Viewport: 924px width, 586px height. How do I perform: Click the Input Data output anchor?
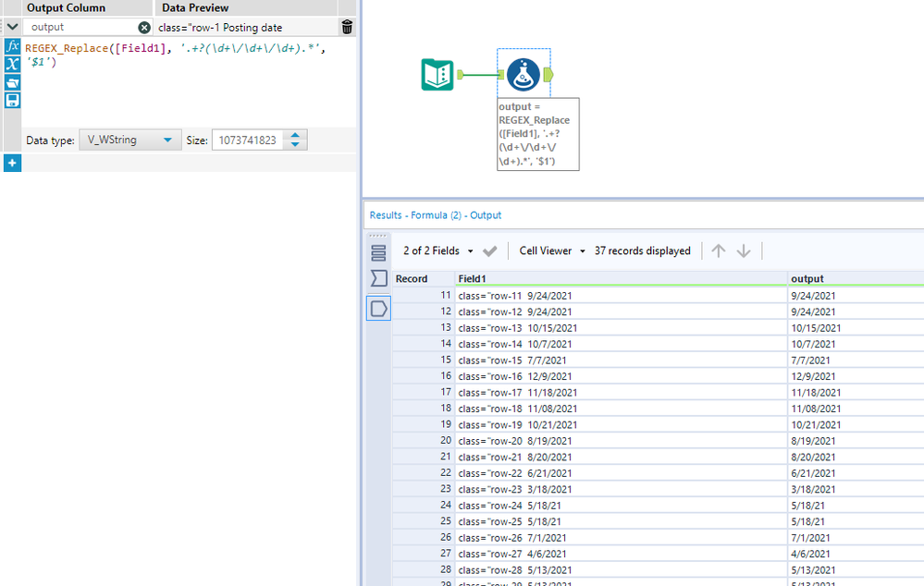(461, 74)
